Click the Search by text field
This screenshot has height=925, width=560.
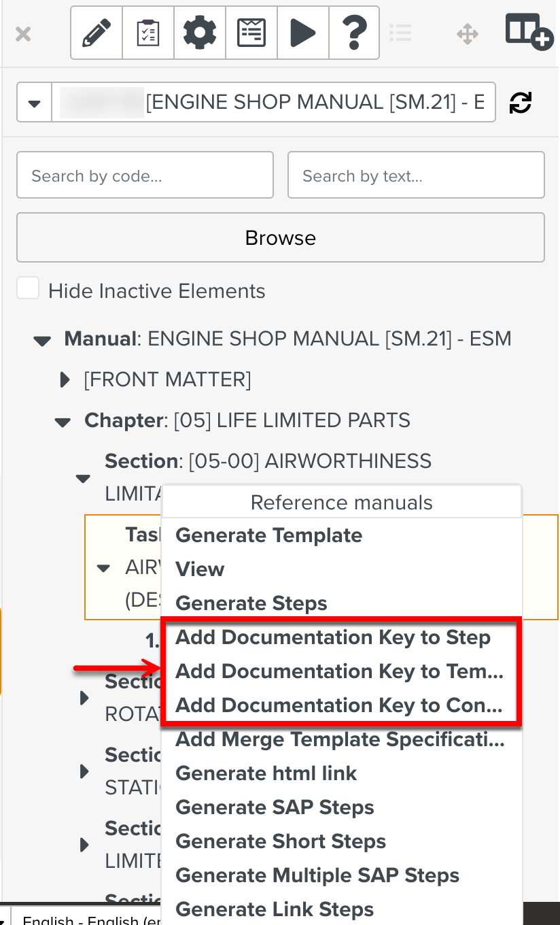click(x=415, y=175)
